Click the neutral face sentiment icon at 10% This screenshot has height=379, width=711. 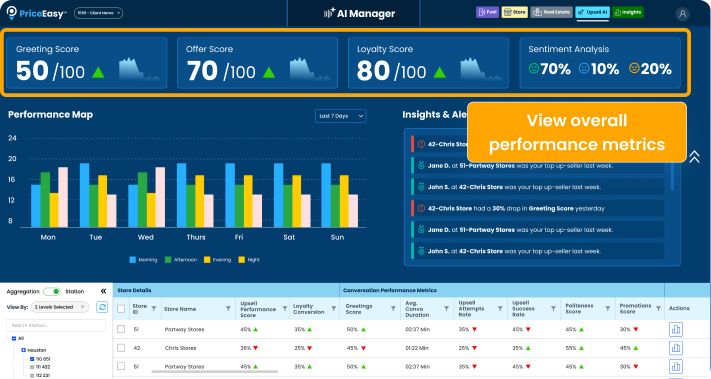(584, 68)
